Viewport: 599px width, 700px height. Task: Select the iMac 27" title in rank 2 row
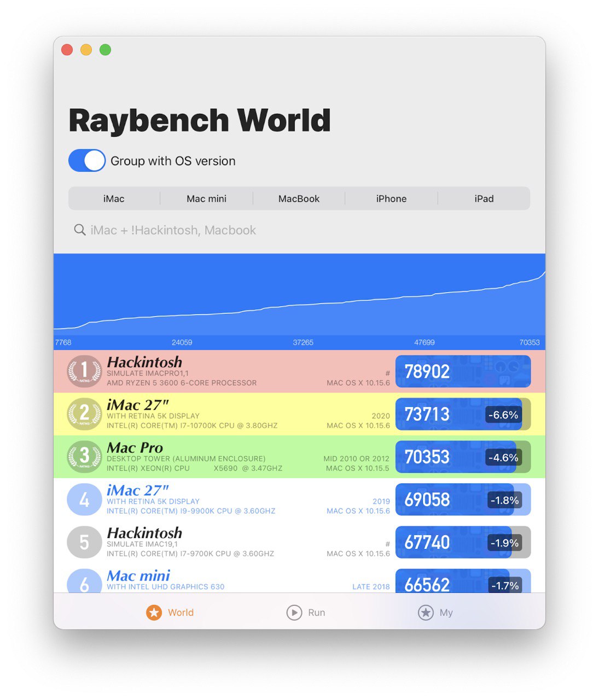click(138, 405)
